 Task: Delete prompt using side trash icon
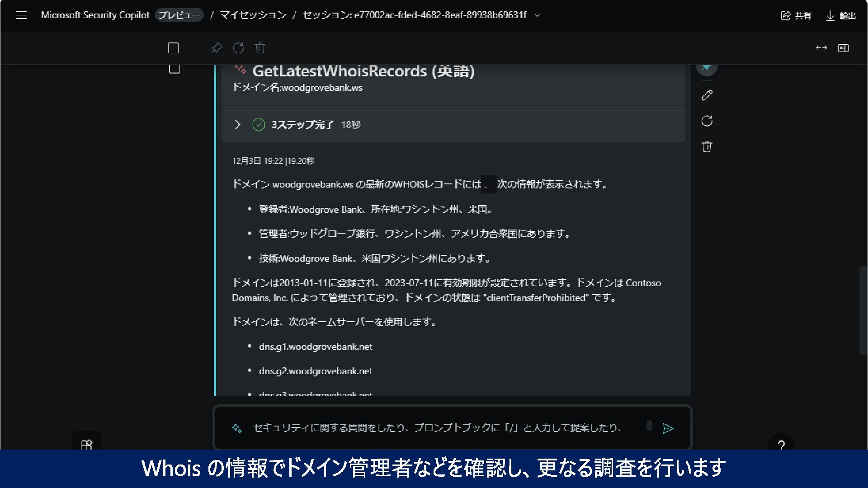(707, 147)
